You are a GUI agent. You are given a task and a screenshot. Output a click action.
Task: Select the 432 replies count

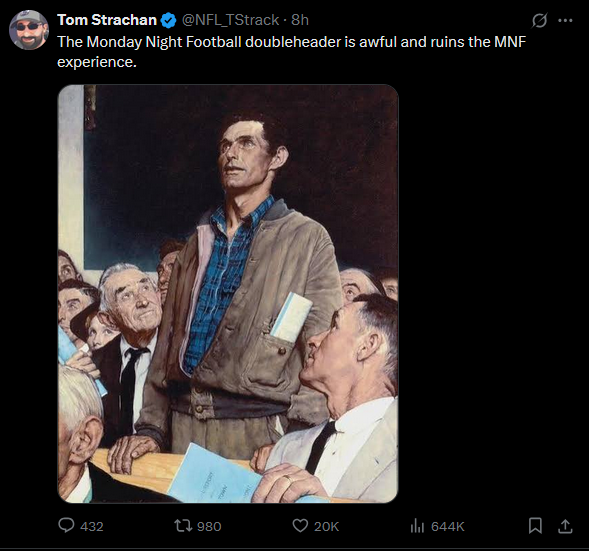pyautogui.click(x=92, y=526)
